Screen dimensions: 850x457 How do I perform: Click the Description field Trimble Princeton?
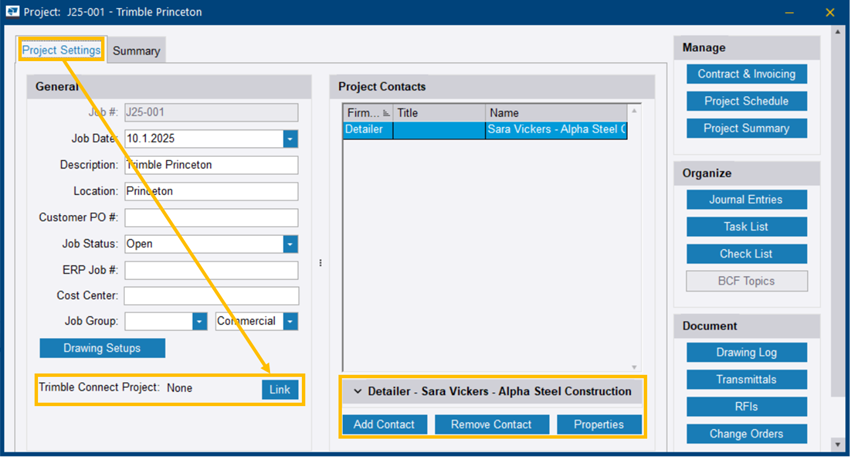(211, 165)
